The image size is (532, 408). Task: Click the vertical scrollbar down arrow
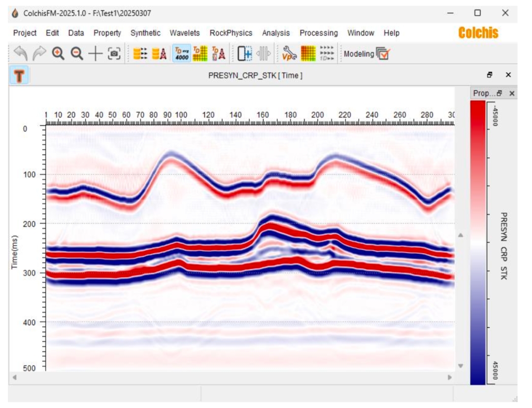[461, 366]
